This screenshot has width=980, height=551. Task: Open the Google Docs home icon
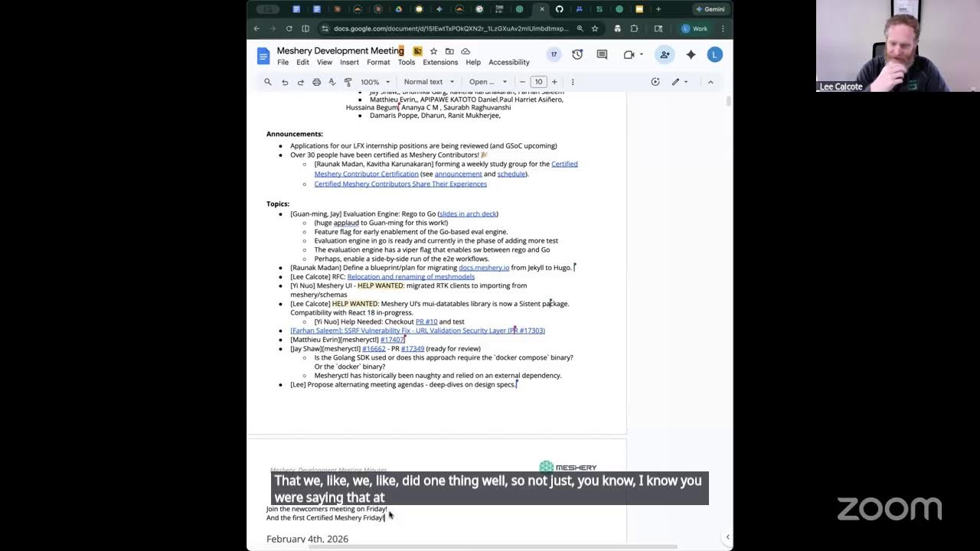pyautogui.click(x=263, y=56)
